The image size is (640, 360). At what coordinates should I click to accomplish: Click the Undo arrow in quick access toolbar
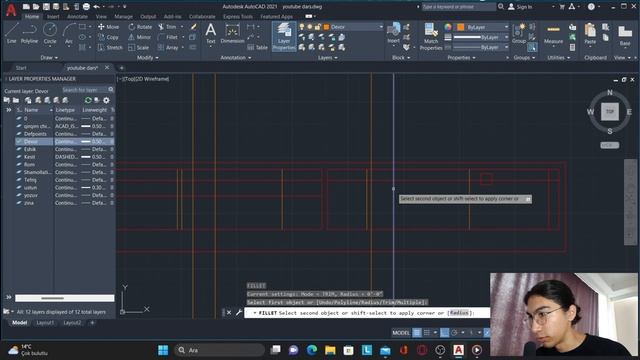click(96, 7)
